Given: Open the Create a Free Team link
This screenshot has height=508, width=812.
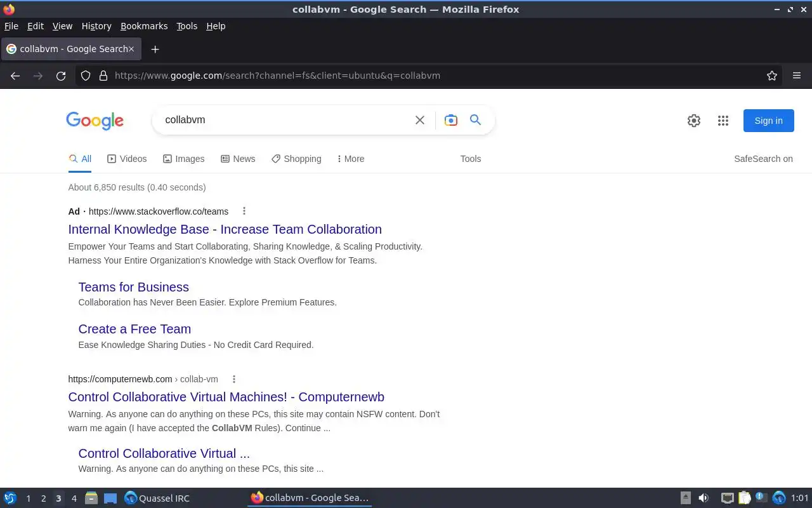Looking at the screenshot, I should (134, 329).
